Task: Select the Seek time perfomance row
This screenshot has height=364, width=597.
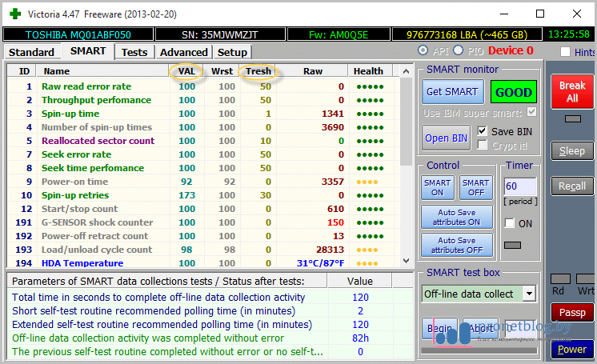Action: coord(203,168)
